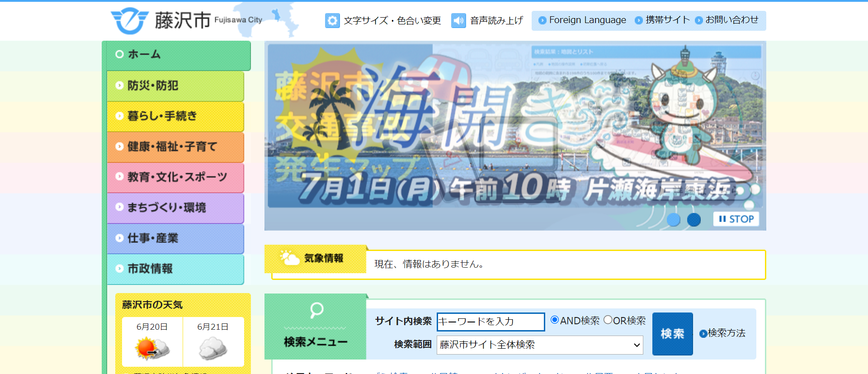Click the bullet icon beside お問い合わせ

click(699, 20)
